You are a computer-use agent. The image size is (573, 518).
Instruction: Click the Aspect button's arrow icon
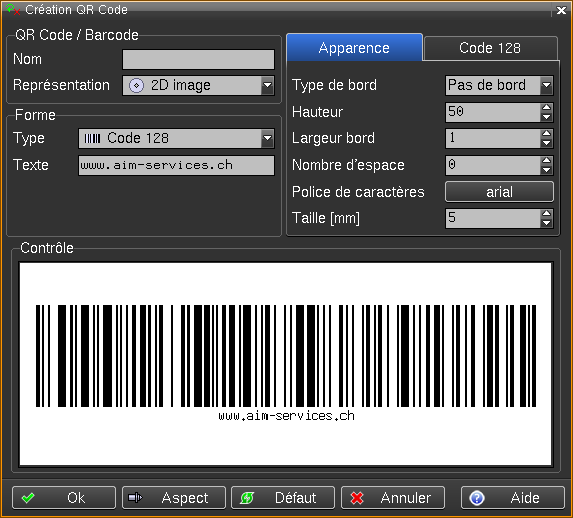click(136, 498)
